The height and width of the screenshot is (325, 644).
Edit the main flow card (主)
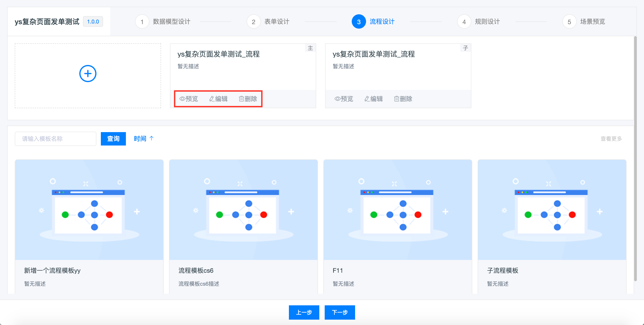point(218,99)
